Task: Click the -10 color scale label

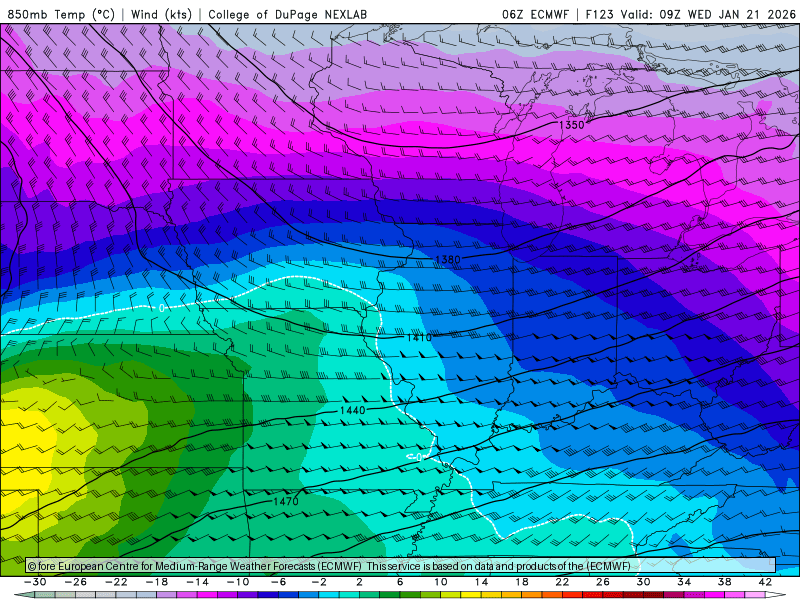Action: coord(238,582)
